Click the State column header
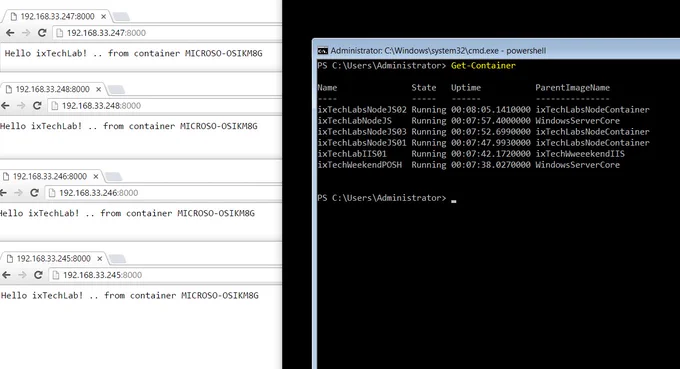Screen dimensions: 680x369 click(x=424, y=88)
